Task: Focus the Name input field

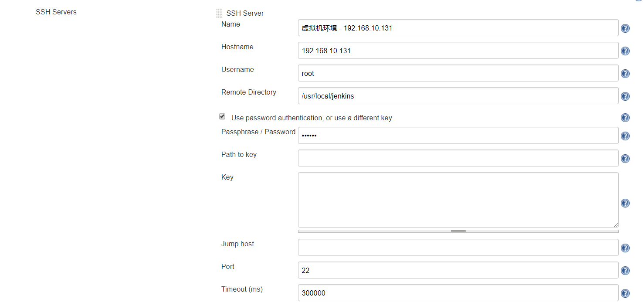Action: (x=458, y=28)
